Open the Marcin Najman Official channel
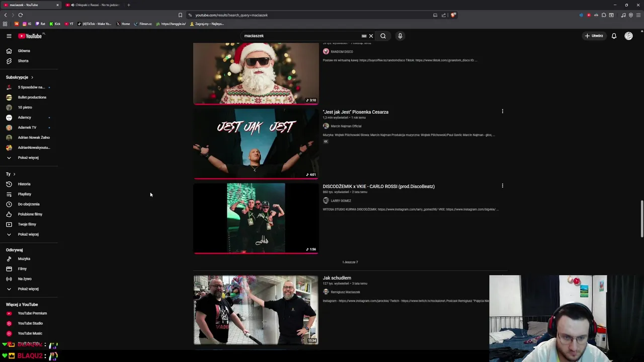 (346, 126)
